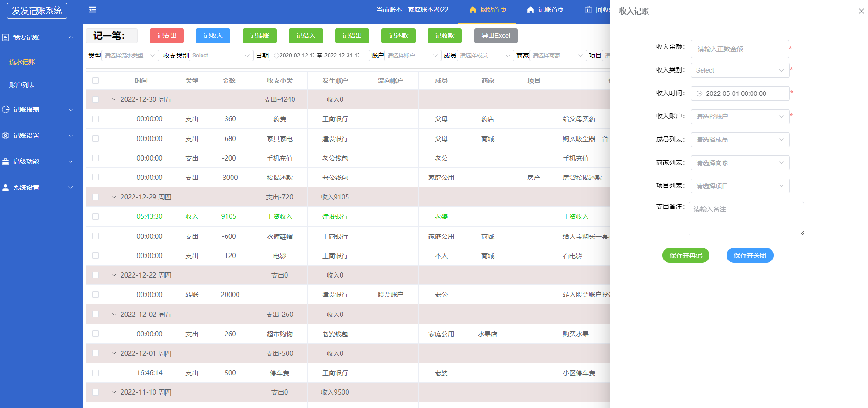Click the 金额 column header
This screenshot has width=868, height=408.
pyautogui.click(x=229, y=80)
